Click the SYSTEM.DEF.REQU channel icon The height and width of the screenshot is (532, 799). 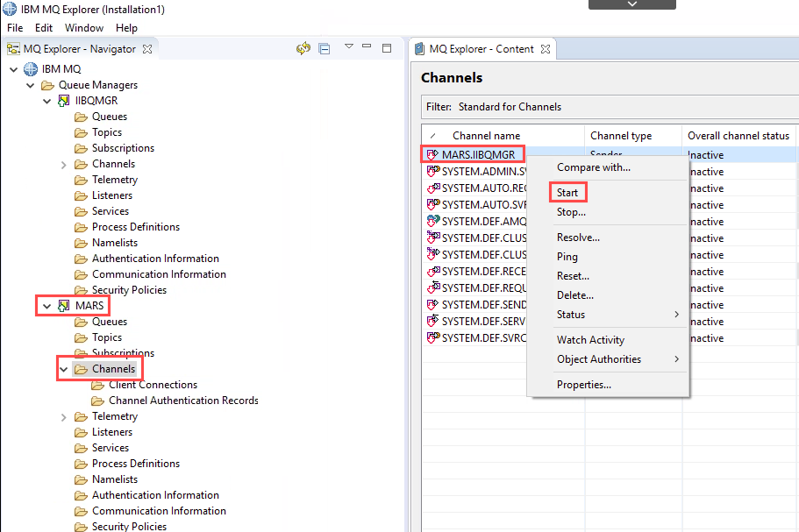click(x=432, y=287)
